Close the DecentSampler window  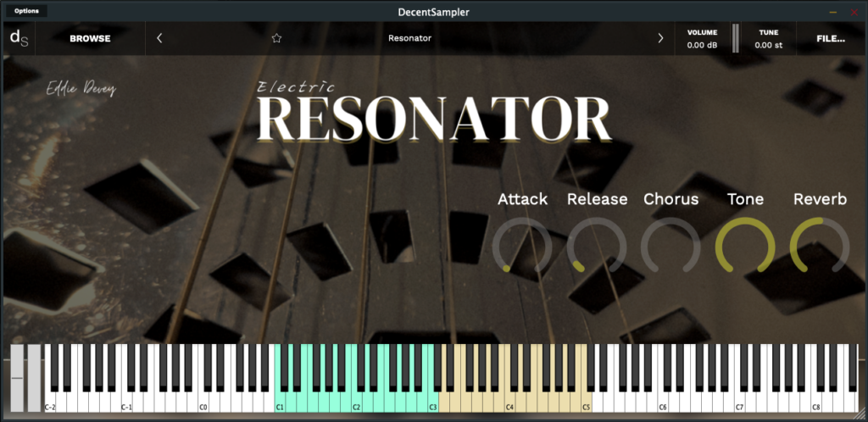854,12
